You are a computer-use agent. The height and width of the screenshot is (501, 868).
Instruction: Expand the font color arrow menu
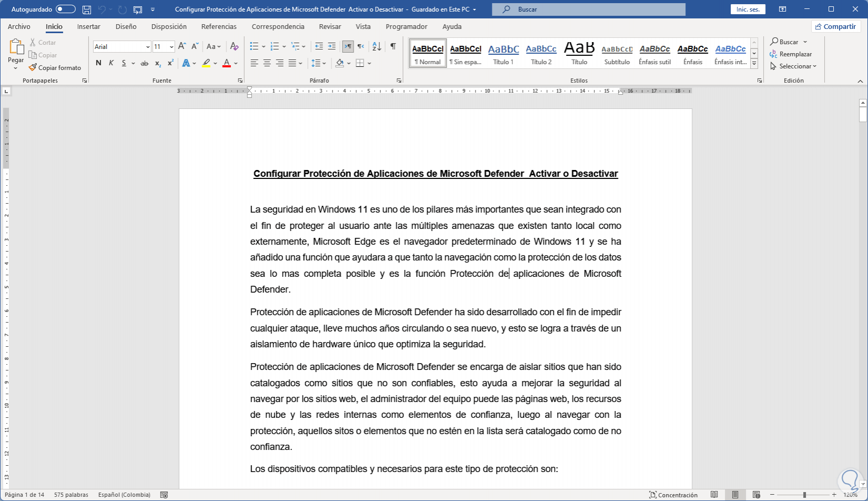click(x=236, y=63)
